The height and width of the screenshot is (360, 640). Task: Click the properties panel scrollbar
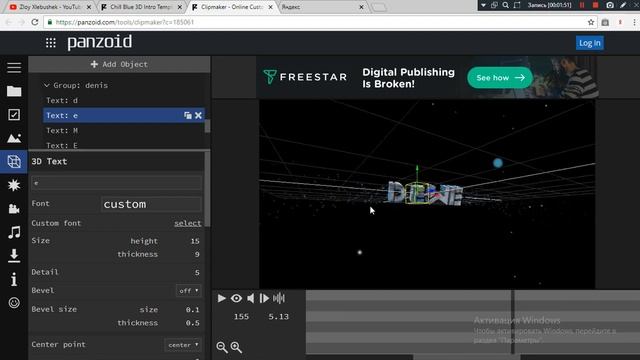pyautogui.click(x=207, y=189)
